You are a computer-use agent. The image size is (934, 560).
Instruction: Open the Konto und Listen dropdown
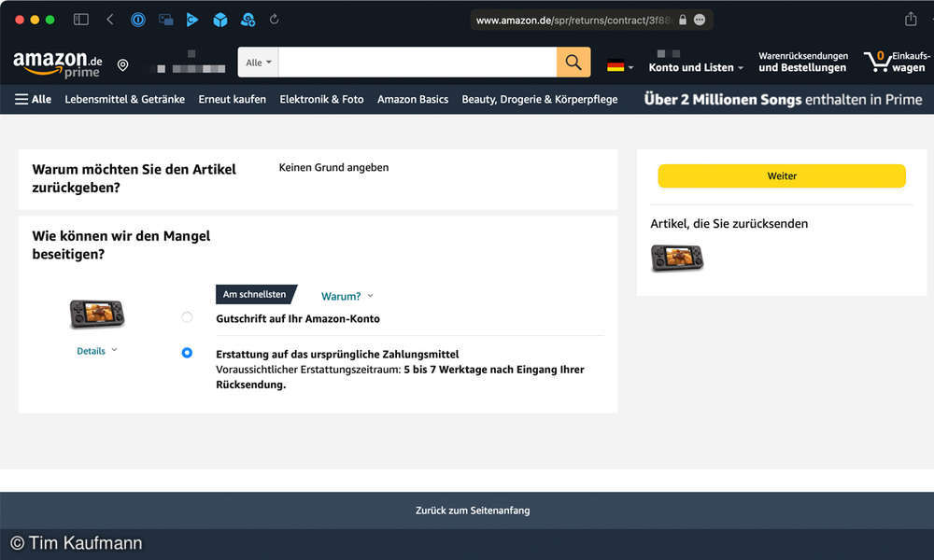click(x=692, y=67)
